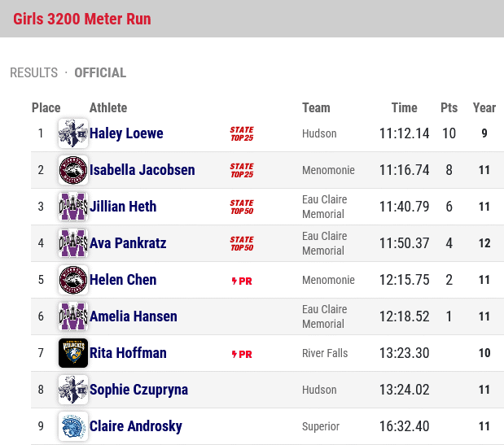
Task: Select the RESULTS label
Action: pyautogui.click(x=33, y=72)
